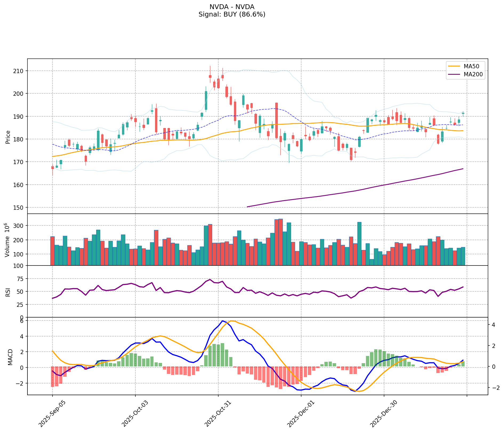Click the MACD axis label

(x=10, y=357)
